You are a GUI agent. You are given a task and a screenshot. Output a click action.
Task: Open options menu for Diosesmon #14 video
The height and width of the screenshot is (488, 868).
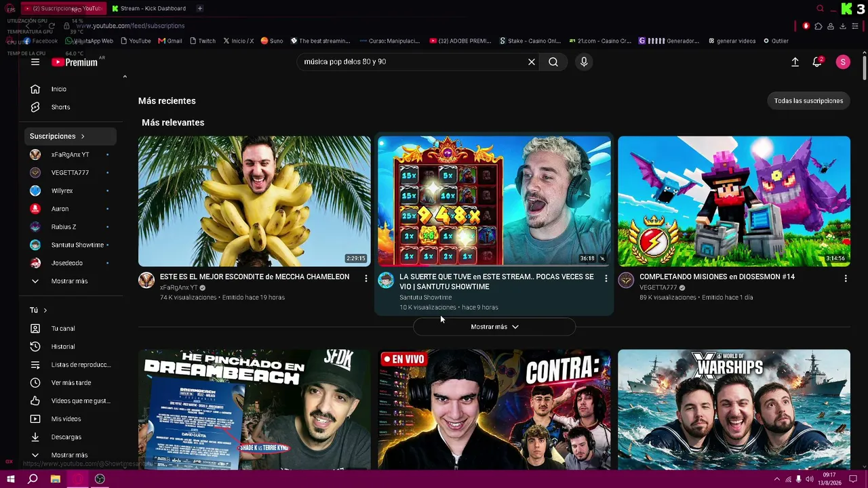tap(846, 279)
